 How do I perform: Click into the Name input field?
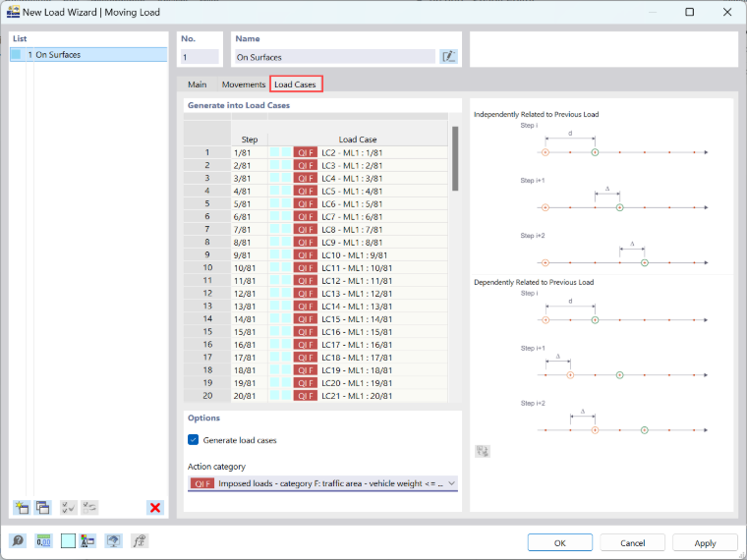point(335,57)
